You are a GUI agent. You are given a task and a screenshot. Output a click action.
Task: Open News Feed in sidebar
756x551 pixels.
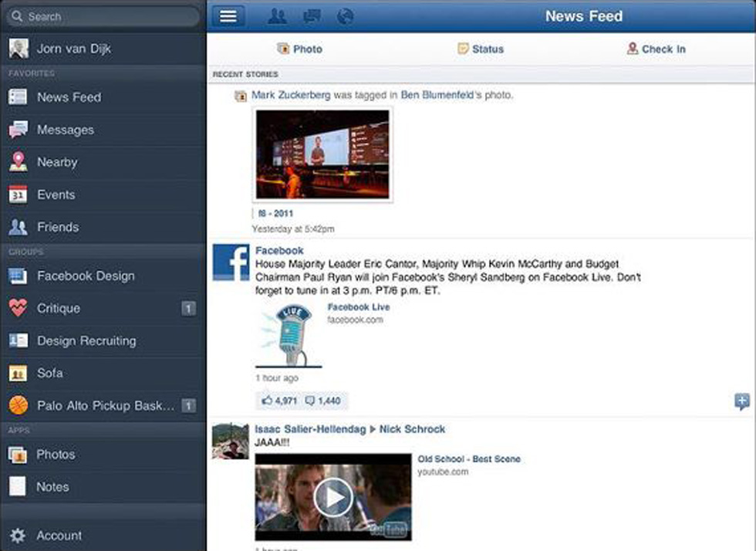click(69, 97)
